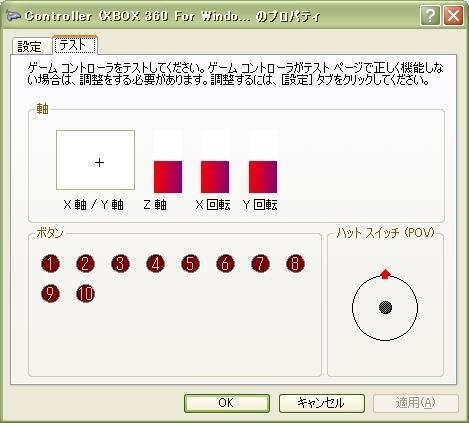Click the red POV hat arrow
This screenshot has width=469, height=423.
coord(385,274)
